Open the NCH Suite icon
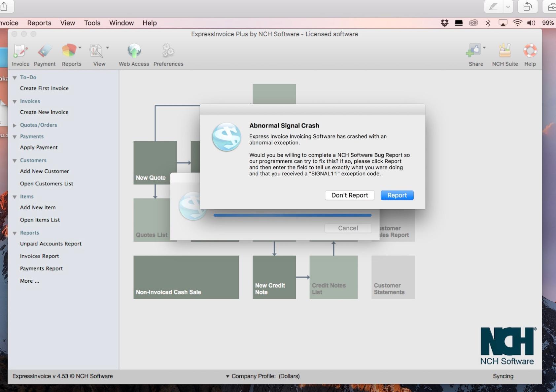This screenshot has width=556, height=392. point(504,51)
